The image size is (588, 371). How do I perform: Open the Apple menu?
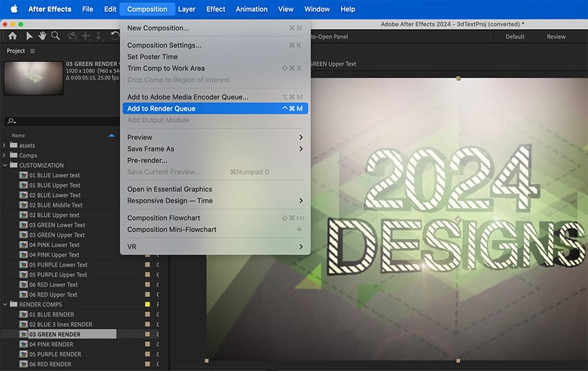[x=14, y=9]
